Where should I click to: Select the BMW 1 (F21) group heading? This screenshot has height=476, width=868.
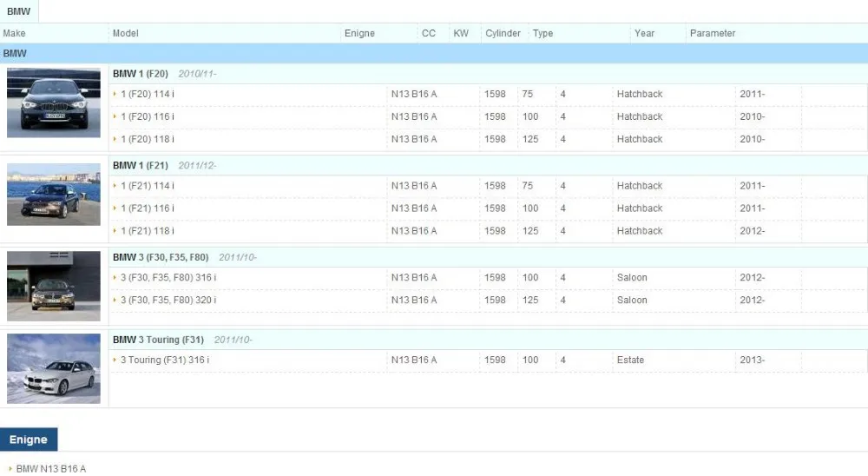141,166
